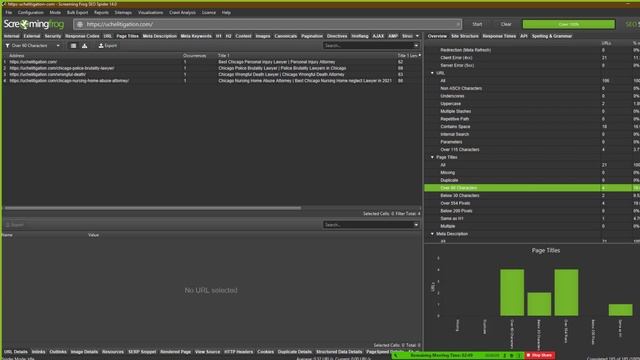Image resolution: width=640 pixels, height=360 pixels.
Task: Switch to the Response Codes tab
Action: pyautogui.click(x=82, y=36)
